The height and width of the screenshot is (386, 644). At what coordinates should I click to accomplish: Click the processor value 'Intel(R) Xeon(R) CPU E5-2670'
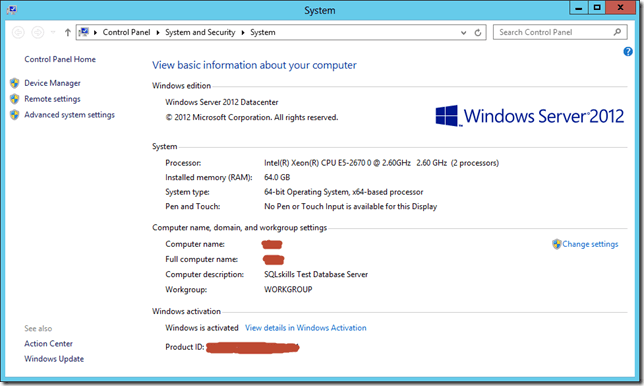pyautogui.click(x=381, y=163)
